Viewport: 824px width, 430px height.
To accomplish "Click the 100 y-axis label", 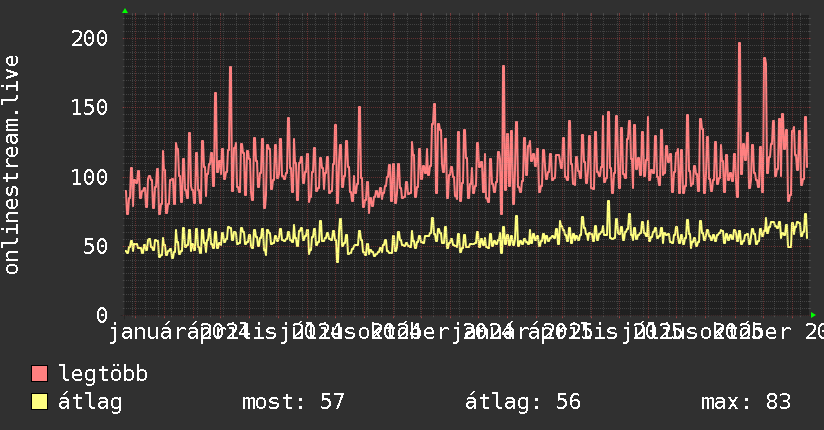I will (x=89, y=177).
